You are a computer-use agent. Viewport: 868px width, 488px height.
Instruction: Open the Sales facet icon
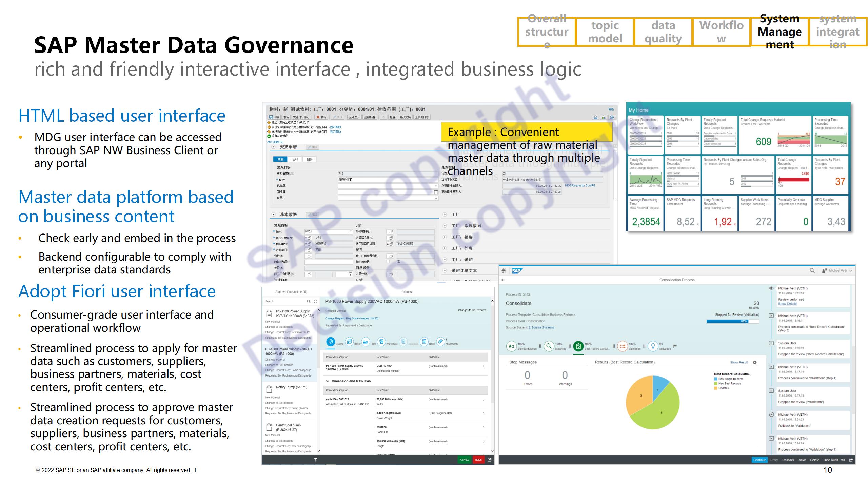[x=349, y=342]
